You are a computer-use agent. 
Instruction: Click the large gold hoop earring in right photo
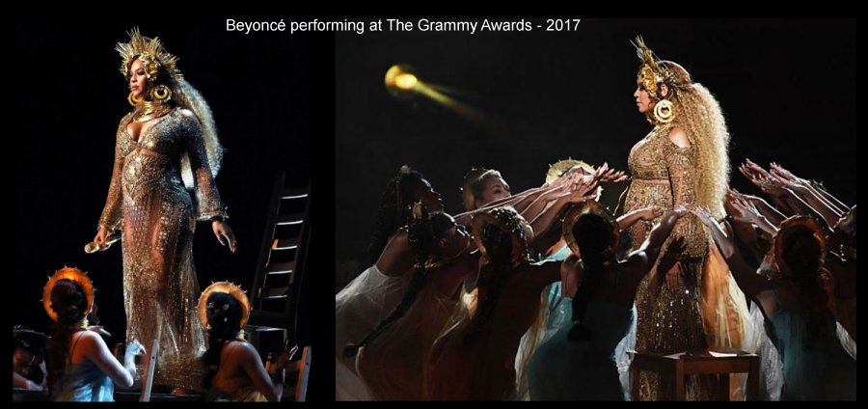pos(664,111)
